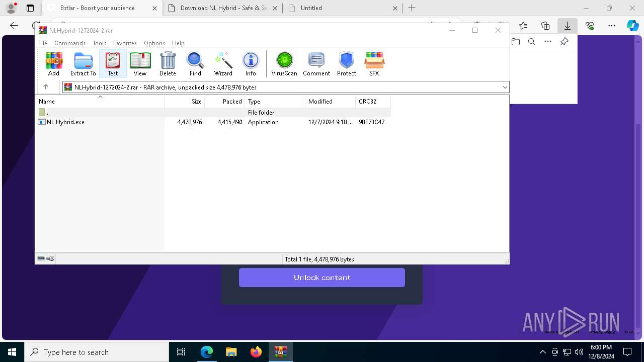Run the Test archive tool
This screenshot has height=362, width=644.
click(x=113, y=64)
